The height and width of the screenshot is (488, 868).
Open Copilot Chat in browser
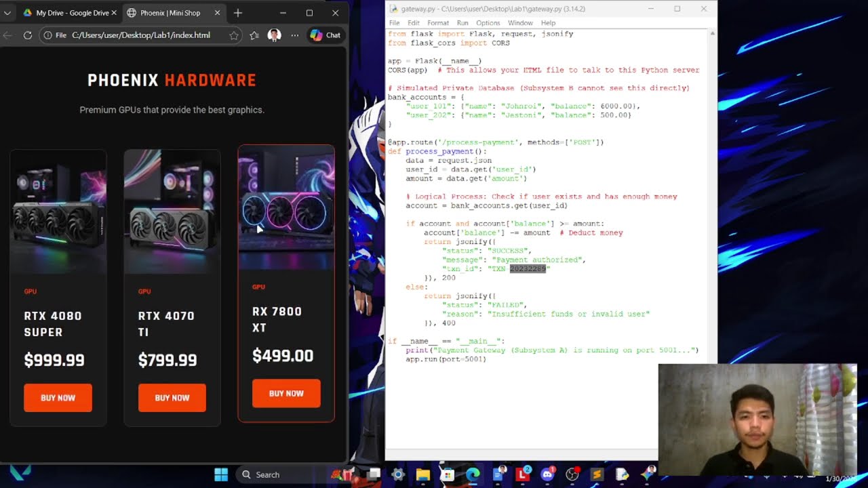tap(325, 35)
